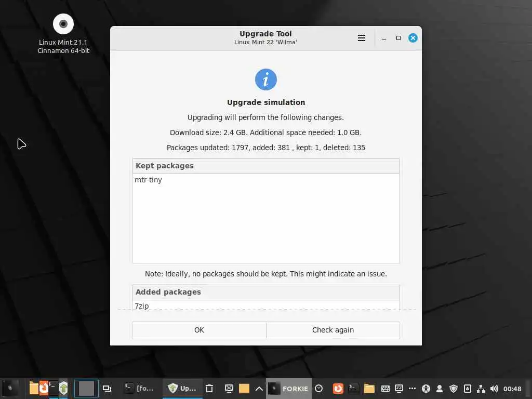This screenshot has height=399, width=532.
Task: Launch terminal from the left panel launcher
Action: coord(54,388)
